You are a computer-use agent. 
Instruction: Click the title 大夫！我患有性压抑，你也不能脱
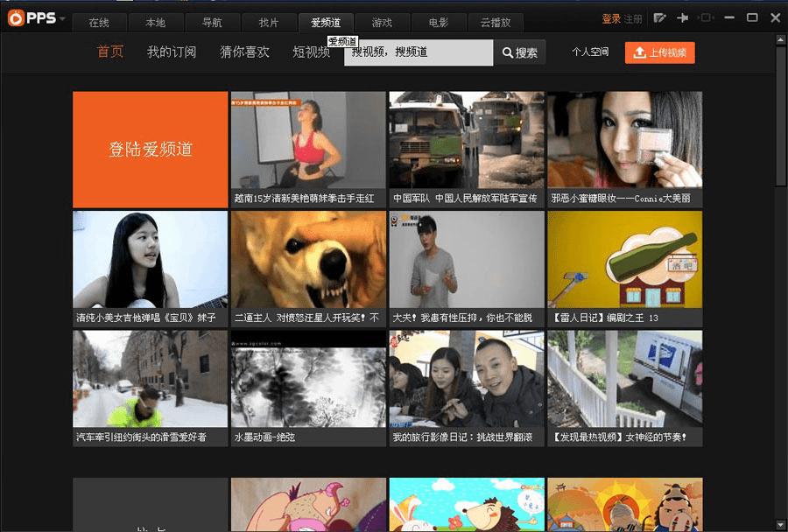tap(462, 318)
